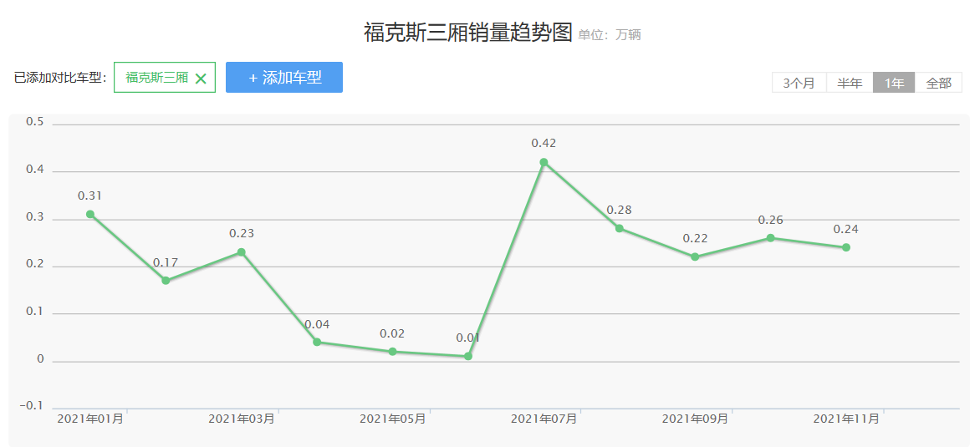This screenshot has width=980, height=447.
Task: Click the 0.2 y-axis label
Action: (34, 264)
